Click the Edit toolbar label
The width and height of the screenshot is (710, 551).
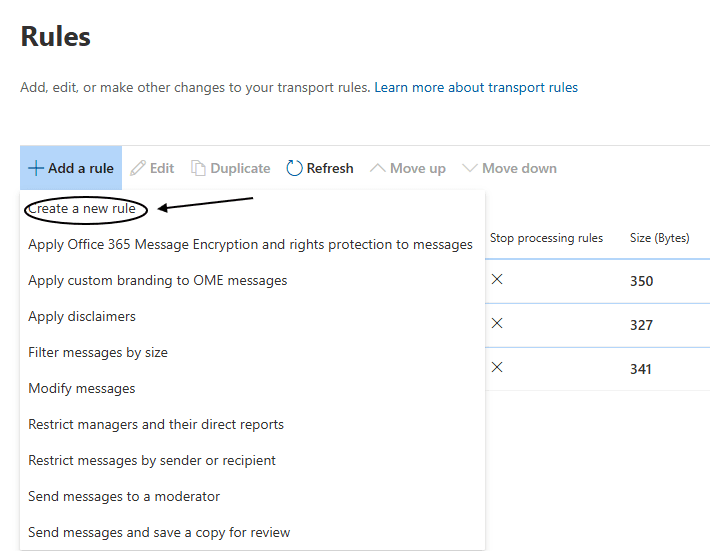click(x=162, y=168)
